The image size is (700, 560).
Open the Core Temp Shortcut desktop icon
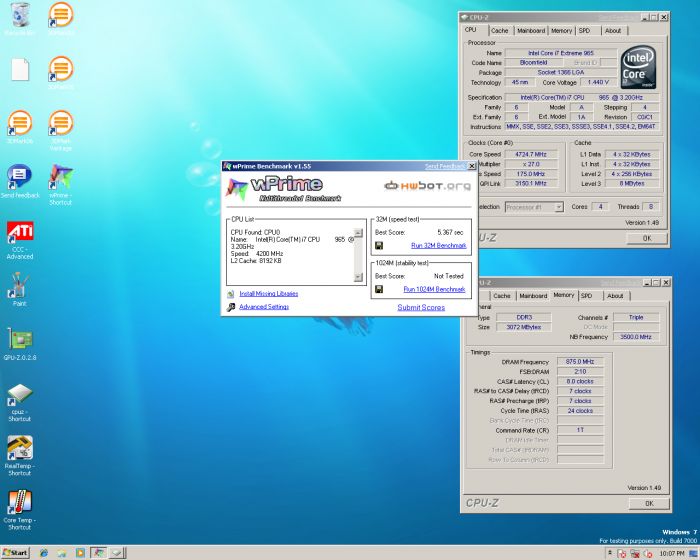tap(20, 510)
